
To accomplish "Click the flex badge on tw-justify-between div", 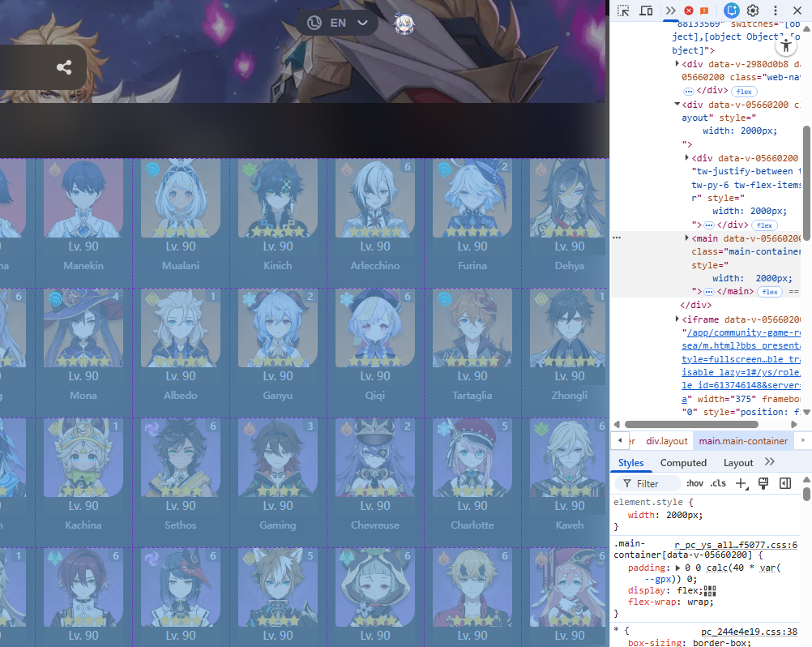I will [x=764, y=225].
